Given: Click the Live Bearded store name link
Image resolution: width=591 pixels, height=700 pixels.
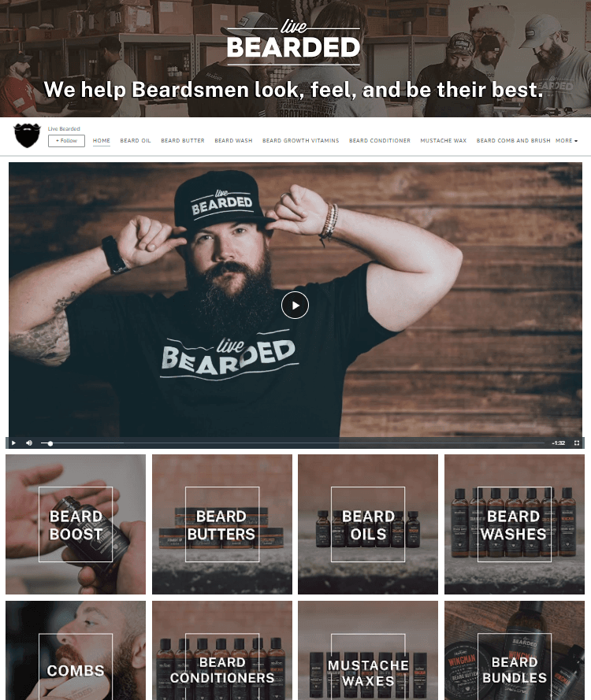Looking at the screenshot, I should (64, 128).
